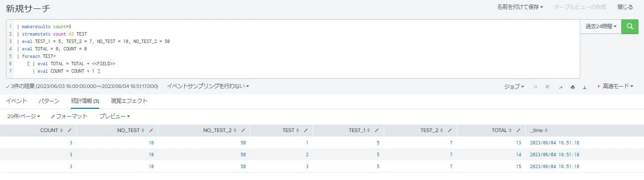Pause the search job
The image size is (644, 180).
535,87
